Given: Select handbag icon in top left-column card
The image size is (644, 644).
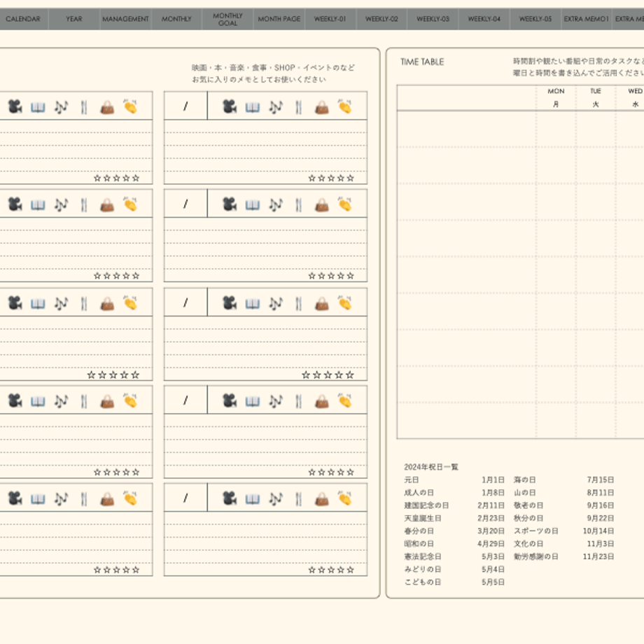Looking at the screenshot, I should tap(108, 107).
